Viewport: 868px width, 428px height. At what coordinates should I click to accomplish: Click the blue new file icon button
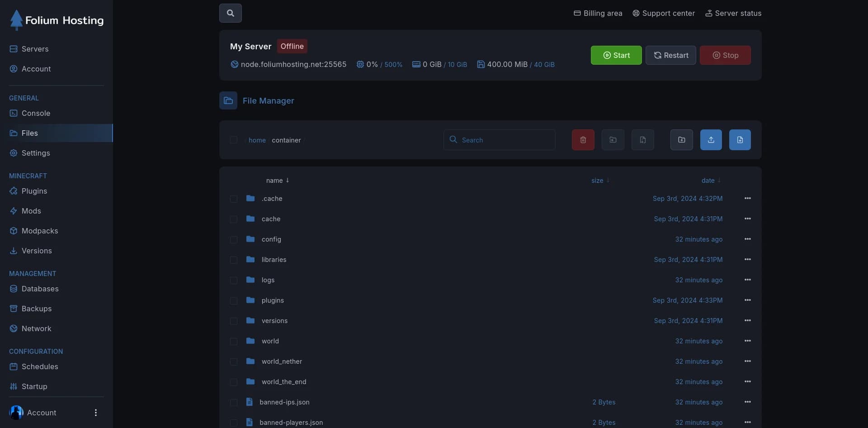coord(740,140)
